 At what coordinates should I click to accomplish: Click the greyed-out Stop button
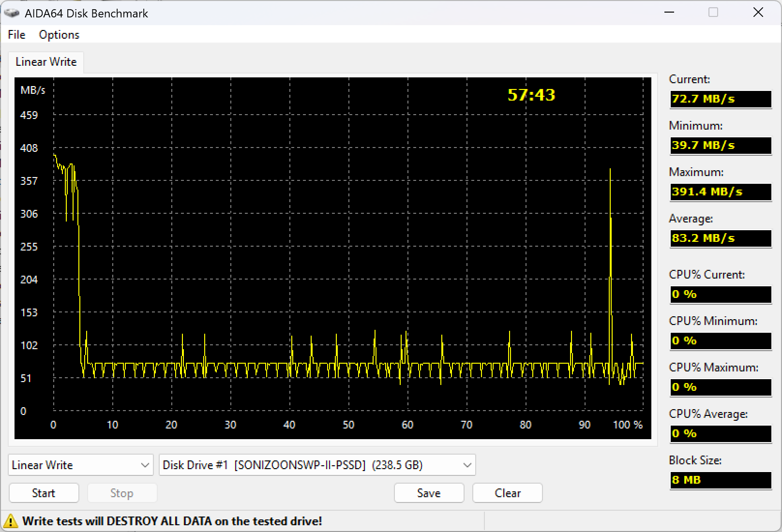tap(121, 493)
